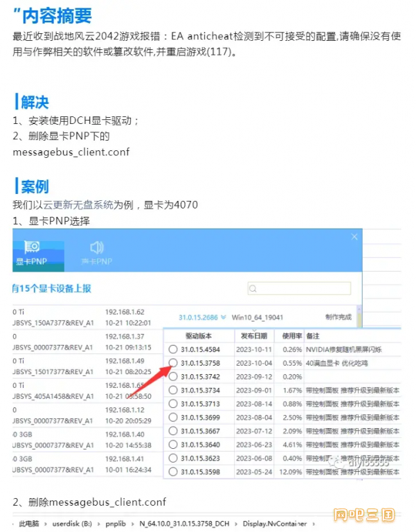Click device timestamp 10-21 10:22:01

tap(128, 323)
